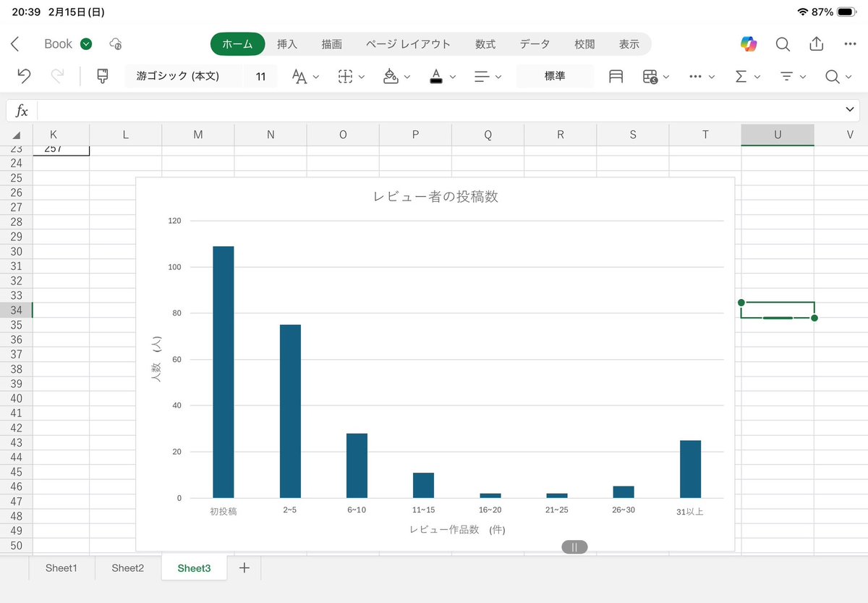Switch to the ホーム tab

pyautogui.click(x=238, y=44)
